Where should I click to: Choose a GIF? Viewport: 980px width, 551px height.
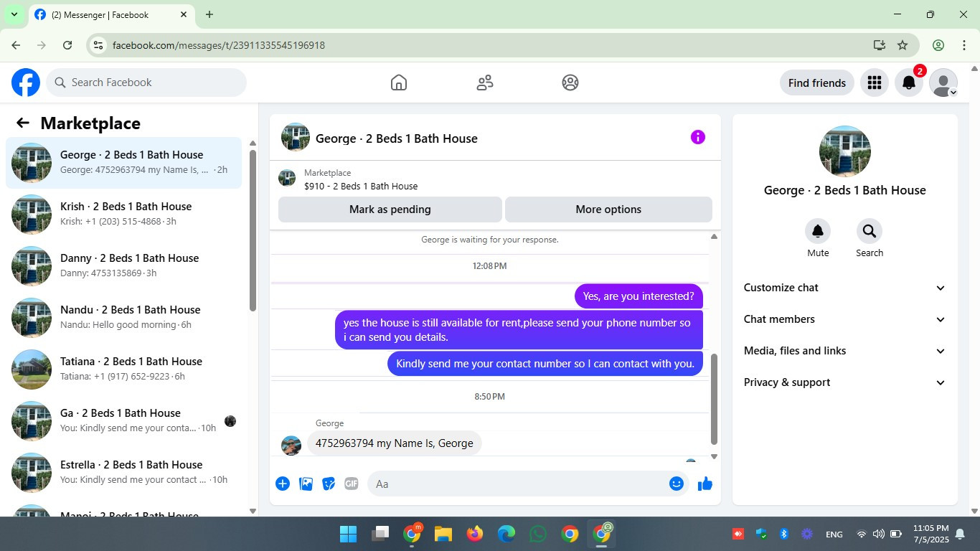352,484
